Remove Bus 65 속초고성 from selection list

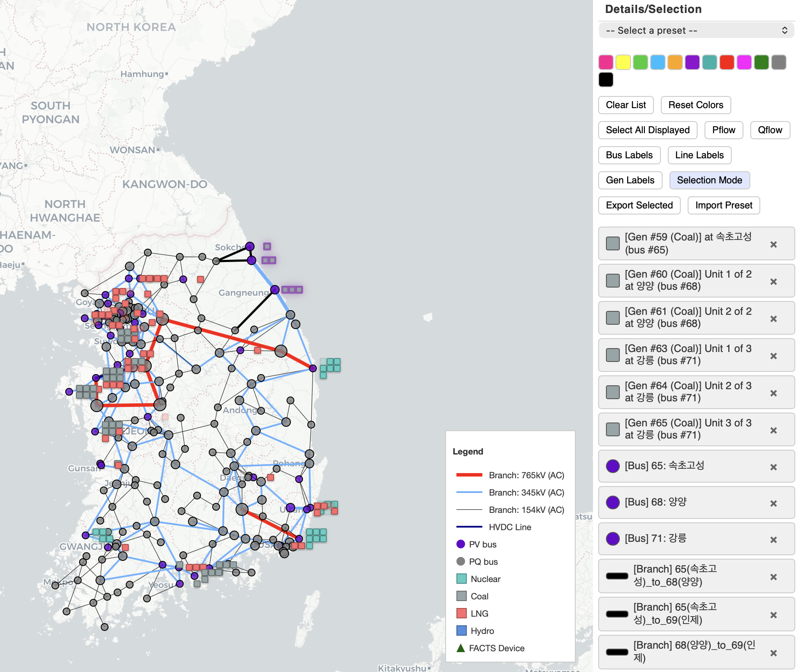773,467
